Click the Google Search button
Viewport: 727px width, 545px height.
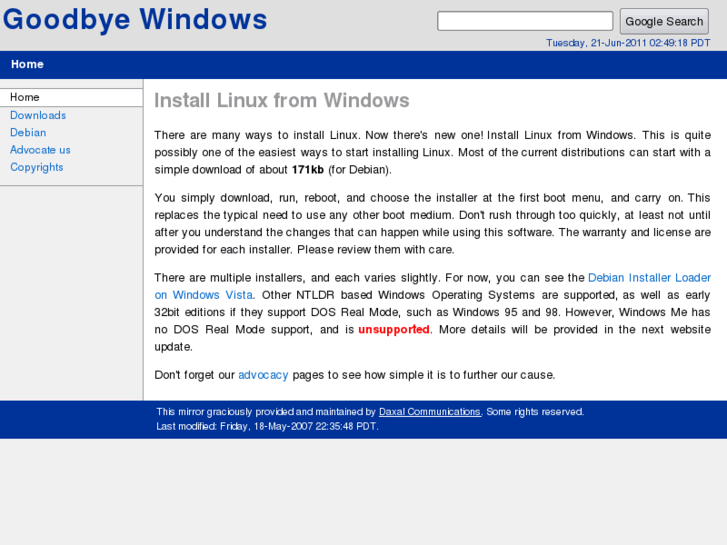664,21
